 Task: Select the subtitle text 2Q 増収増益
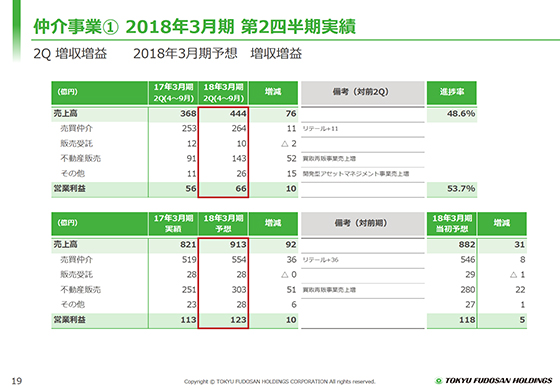click(70, 54)
